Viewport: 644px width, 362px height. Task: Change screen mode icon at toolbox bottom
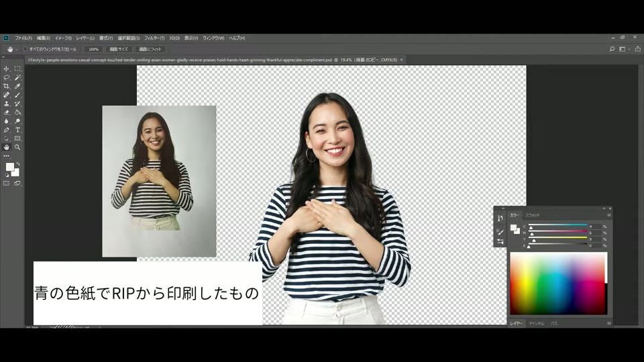pos(17,184)
